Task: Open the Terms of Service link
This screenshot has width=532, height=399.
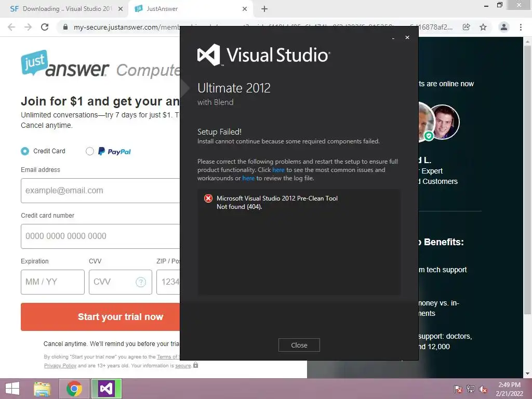Action: pos(168,357)
